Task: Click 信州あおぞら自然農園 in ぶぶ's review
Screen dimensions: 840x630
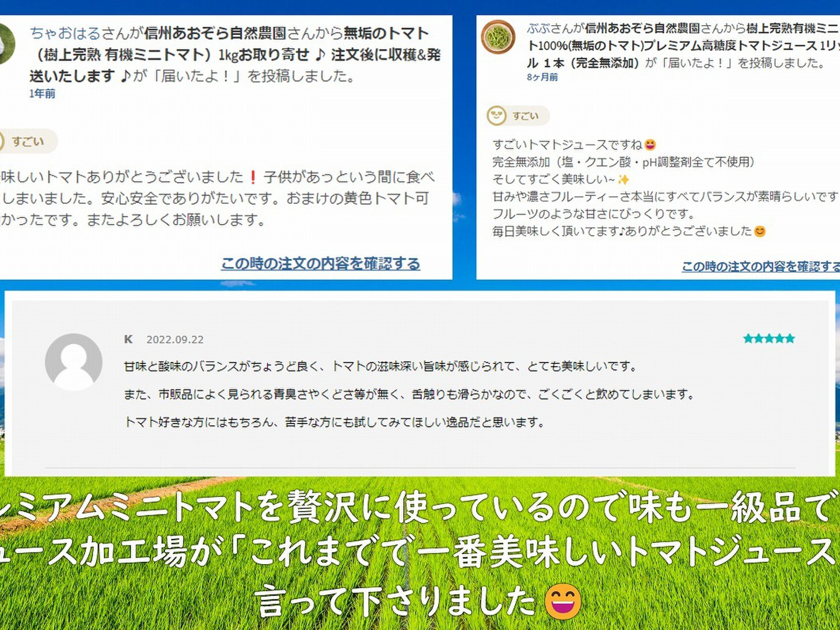Action: click(642, 29)
